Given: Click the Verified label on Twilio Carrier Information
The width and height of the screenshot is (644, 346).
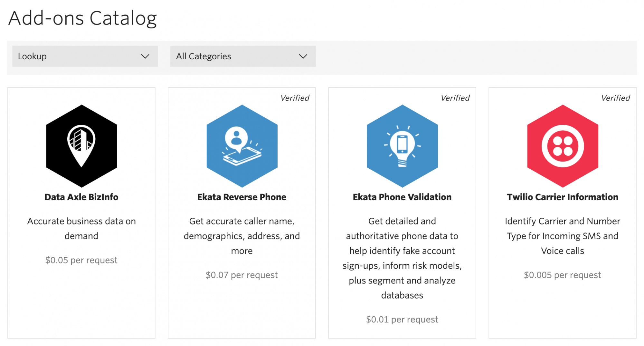Looking at the screenshot, I should (615, 98).
